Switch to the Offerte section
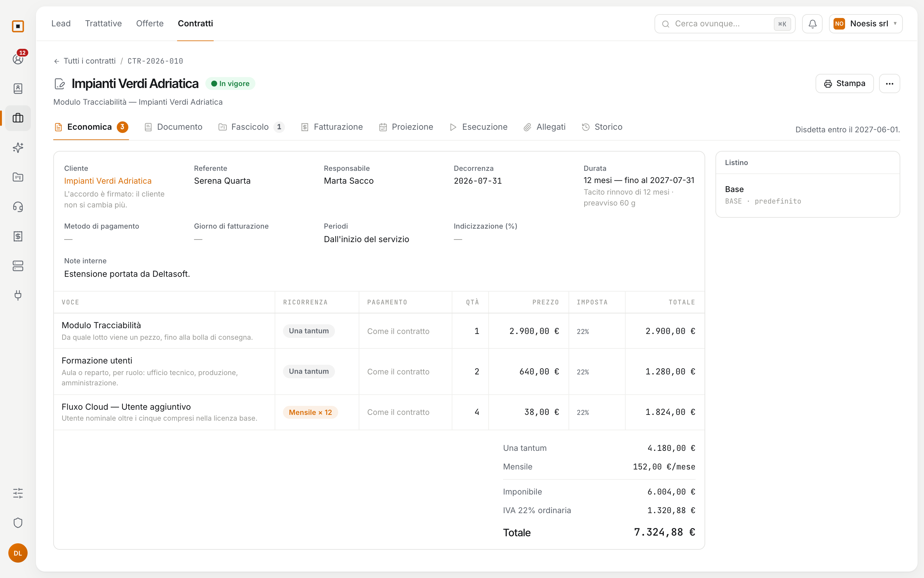 [x=150, y=23]
